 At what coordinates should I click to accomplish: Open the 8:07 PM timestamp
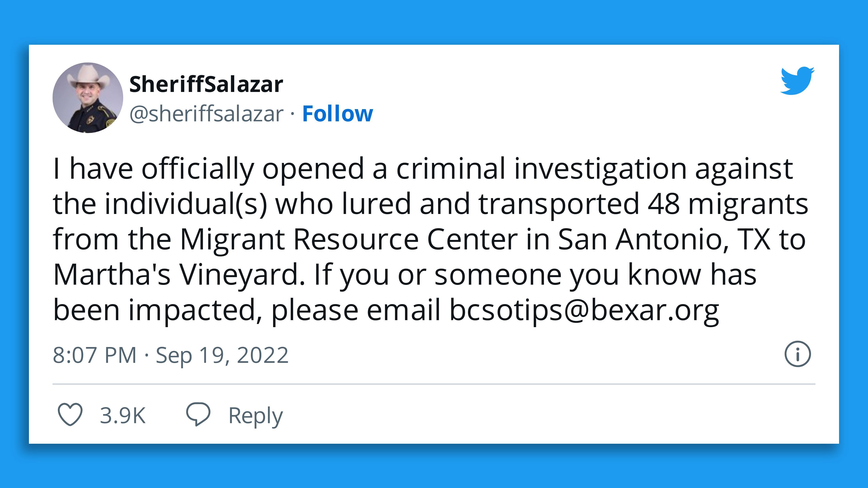click(95, 355)
